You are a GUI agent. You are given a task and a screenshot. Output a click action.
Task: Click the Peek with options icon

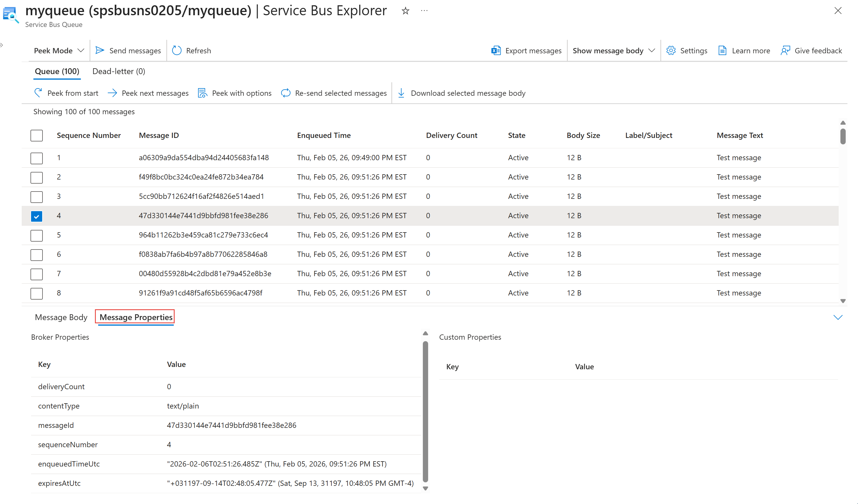coord(202,93)
